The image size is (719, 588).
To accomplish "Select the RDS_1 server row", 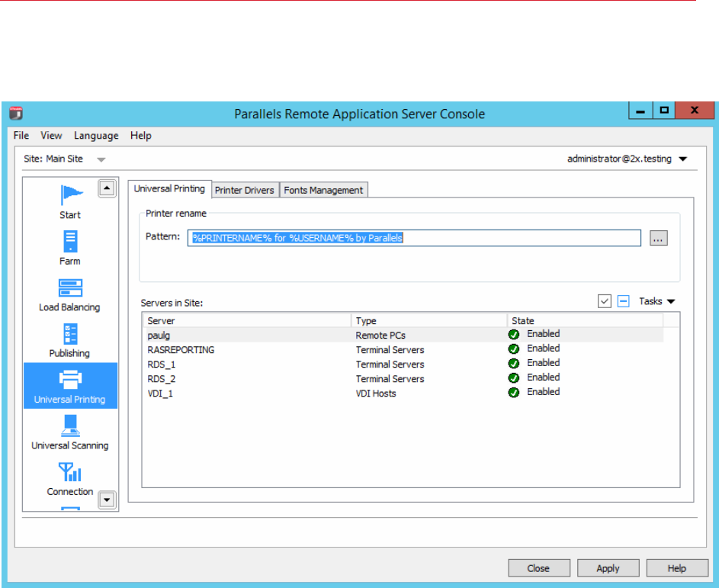I will pos(403,365).
